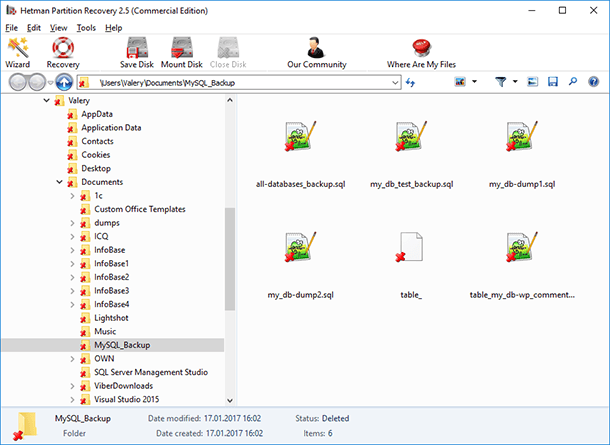610x445 pixels.
Task: Select MySQL_Backup folder in tree
Action: (x=122, y=345)
